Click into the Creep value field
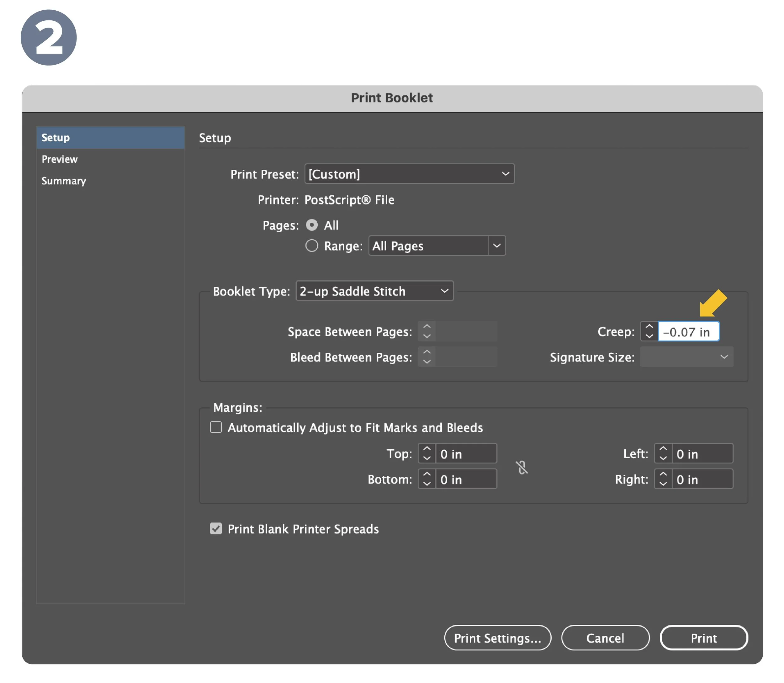Viewport: 784px width, 683px height. 688,332
